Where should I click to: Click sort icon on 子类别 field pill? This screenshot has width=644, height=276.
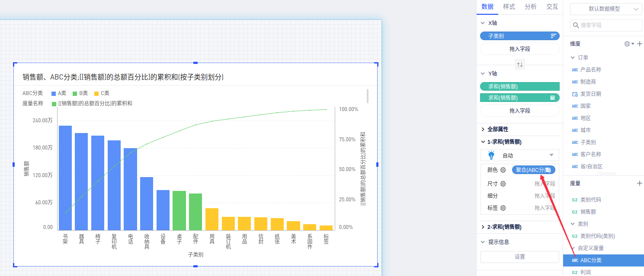pyautogui.click(x=553, y=36)
